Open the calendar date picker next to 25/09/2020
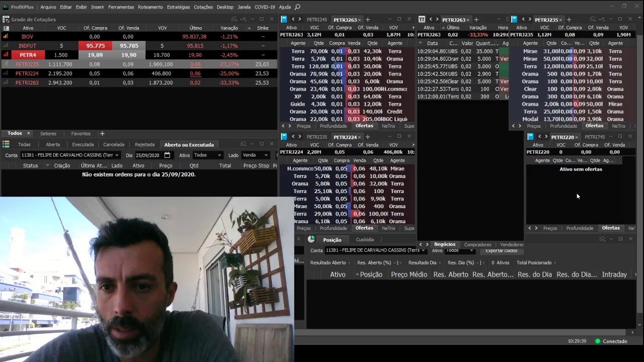Viewport: 644px width, 362px height. point(167,155)
